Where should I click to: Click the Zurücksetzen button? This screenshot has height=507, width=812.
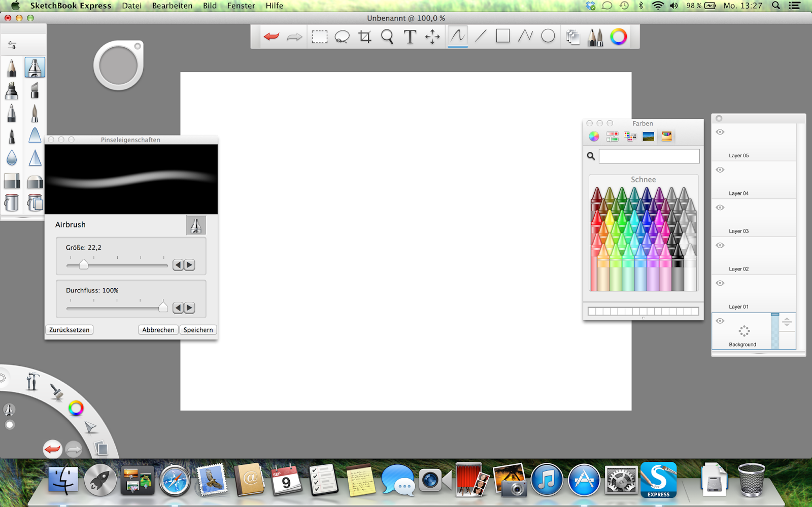(x=70, y=330)
